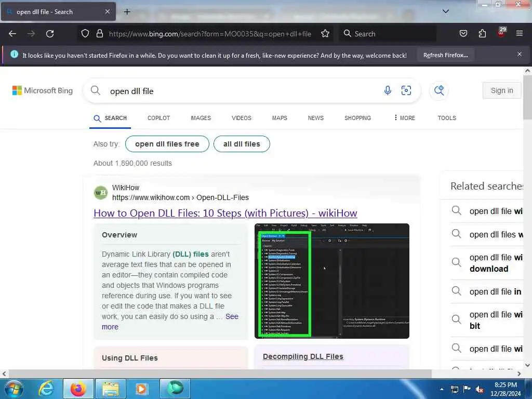The width and height of the screenshot is (532, 399).
Task: Click the Firefox toolbar Search field
Action: click(x=388, y=34)
